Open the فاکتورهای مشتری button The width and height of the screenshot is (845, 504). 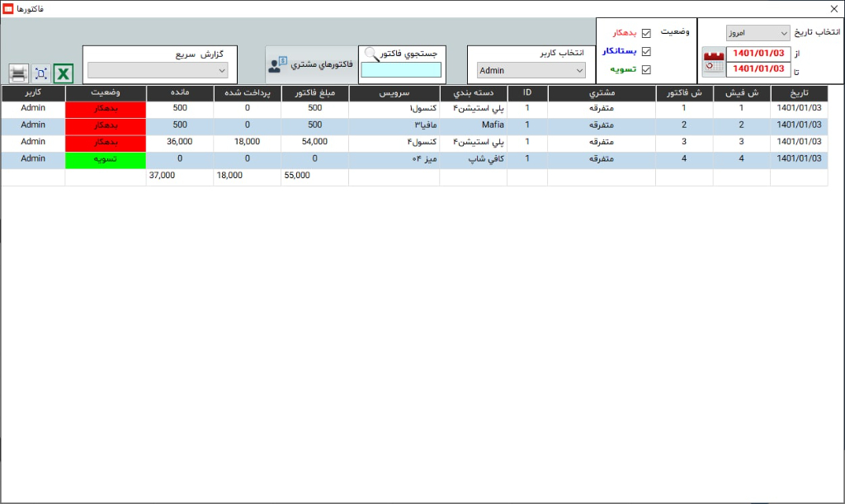click(x=310, y=64)
